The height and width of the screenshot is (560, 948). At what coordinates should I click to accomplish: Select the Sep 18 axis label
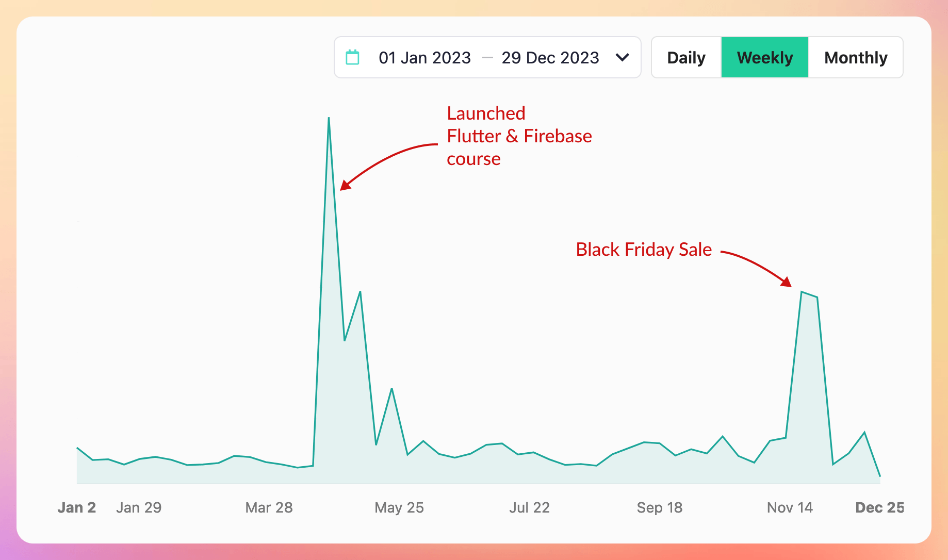coord(660,507)
